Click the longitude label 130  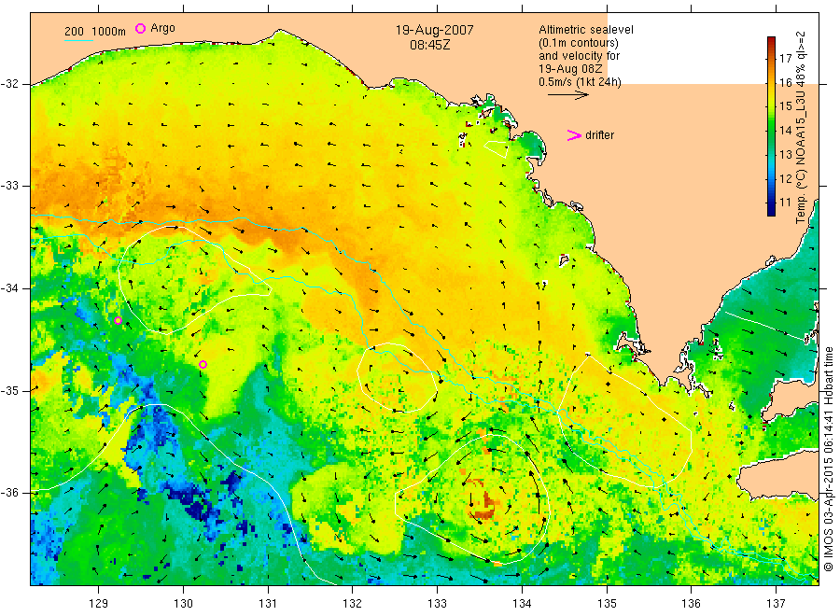click(183, 604)
